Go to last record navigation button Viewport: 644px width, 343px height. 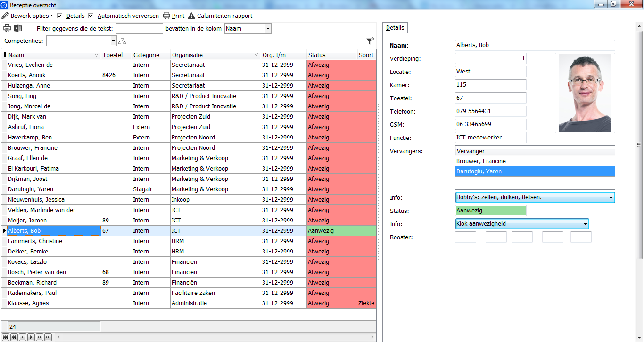pos(48,337)
